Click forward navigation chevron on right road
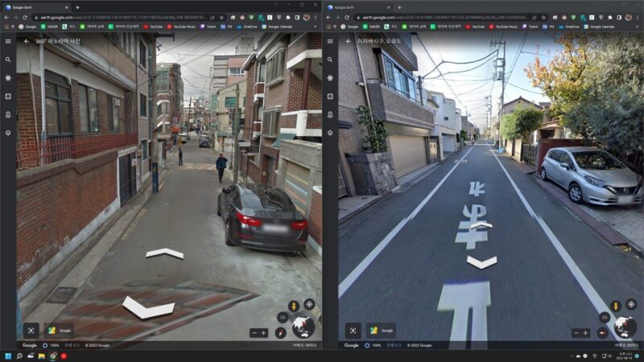The image size is (644, 362). tap(481, 261)
